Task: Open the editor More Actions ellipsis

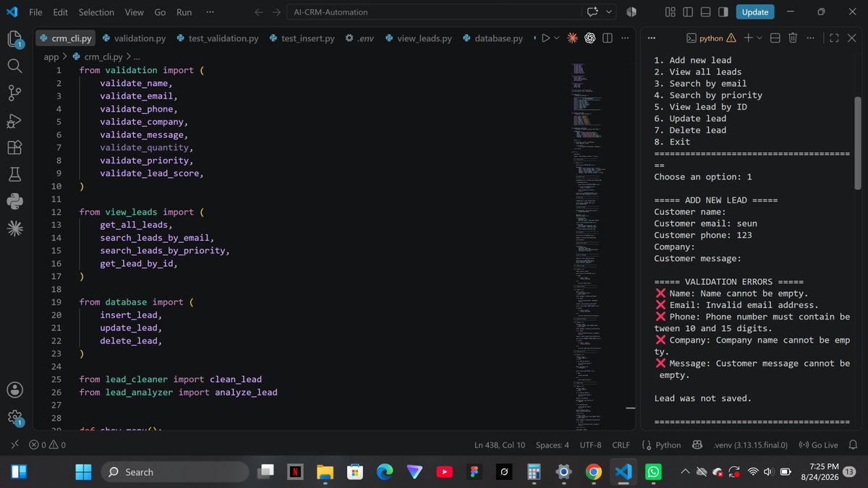Action: [x=625, y=38]
